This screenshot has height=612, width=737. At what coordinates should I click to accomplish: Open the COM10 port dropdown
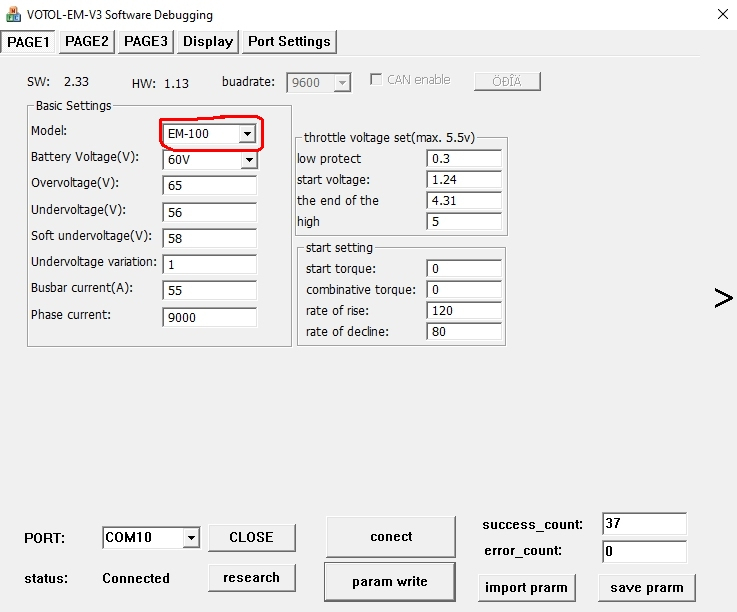[190, 538]
